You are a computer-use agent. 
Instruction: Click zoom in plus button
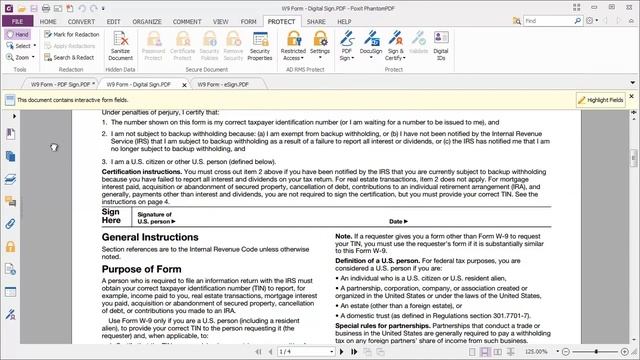624,351
